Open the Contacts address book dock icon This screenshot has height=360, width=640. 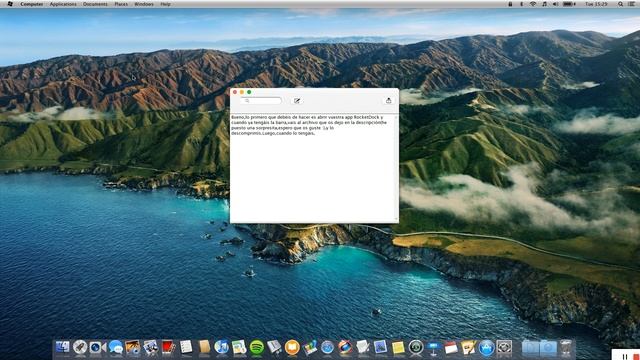pyautogui.click(x=274, y=347)
